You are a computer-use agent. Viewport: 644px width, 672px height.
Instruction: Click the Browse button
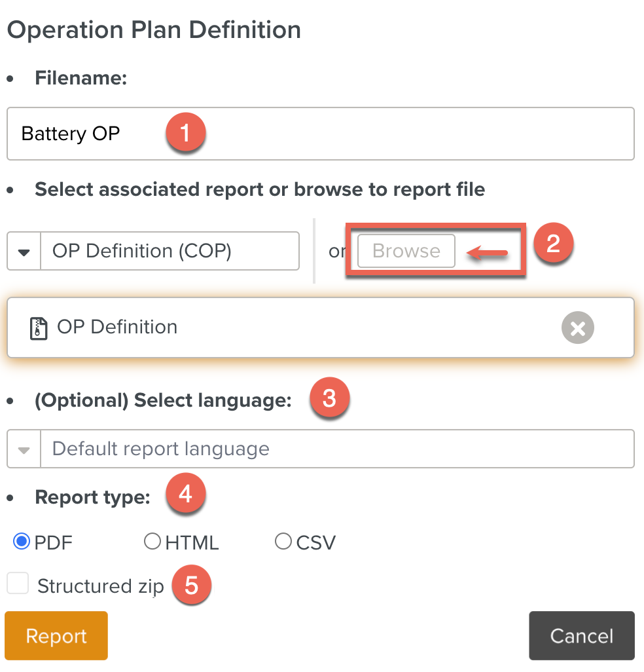[x=406, y=252]
